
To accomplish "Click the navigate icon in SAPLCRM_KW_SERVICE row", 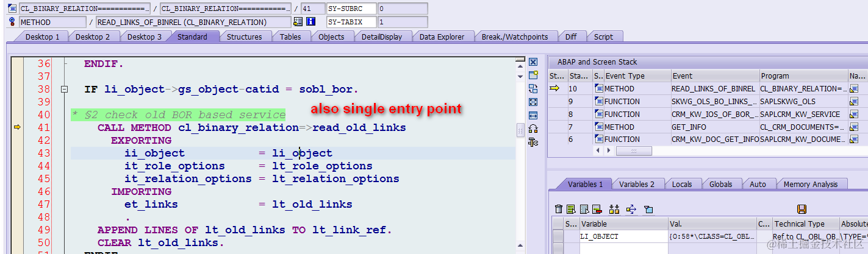I will (854, 115).
